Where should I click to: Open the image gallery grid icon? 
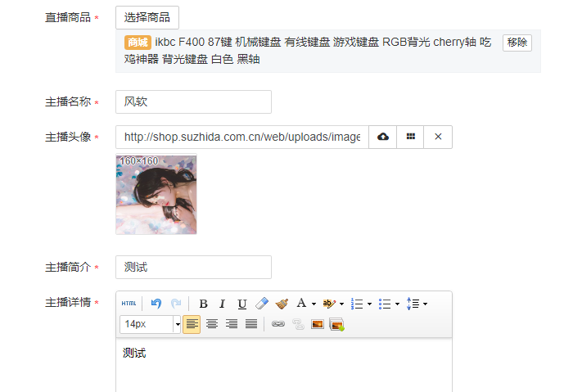point(410,137)
